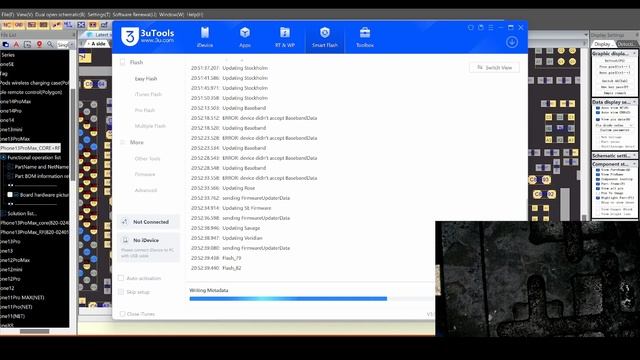The width and height of the screenshot is (640, 360).
Task: Select Solution list tree item
Action: coord(22,213)
